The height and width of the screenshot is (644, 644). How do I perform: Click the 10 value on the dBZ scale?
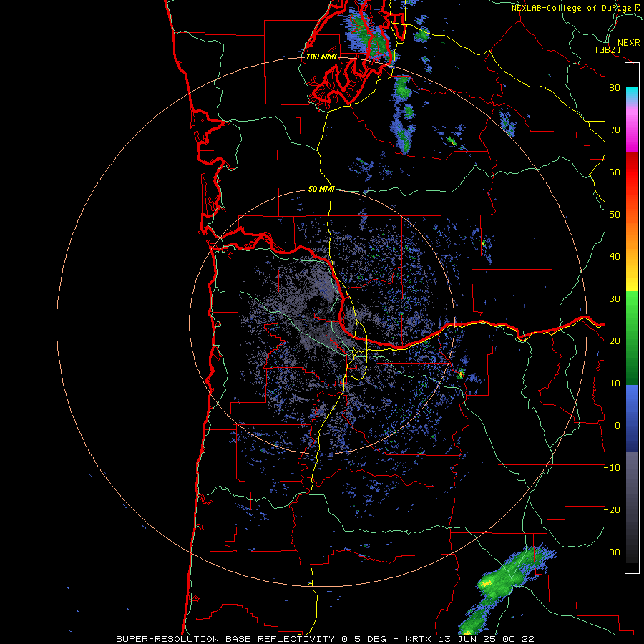pyautogui.click(x=615, y=384)
